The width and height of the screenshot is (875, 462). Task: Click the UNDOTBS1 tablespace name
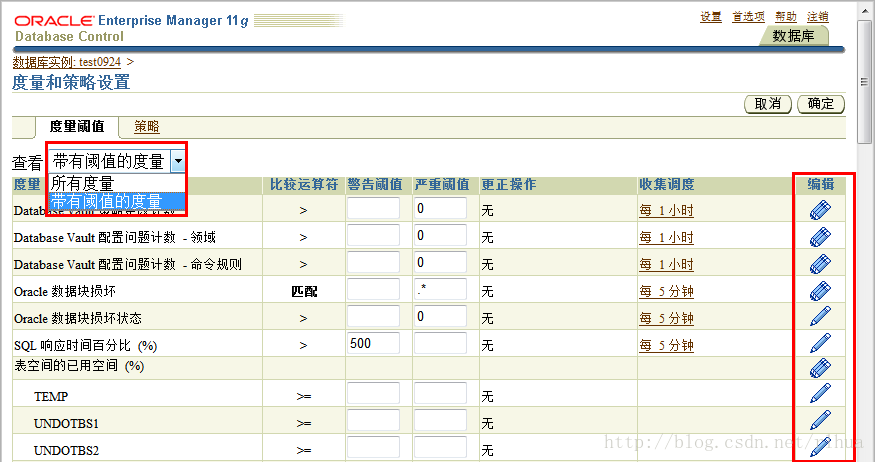(66, 424)
